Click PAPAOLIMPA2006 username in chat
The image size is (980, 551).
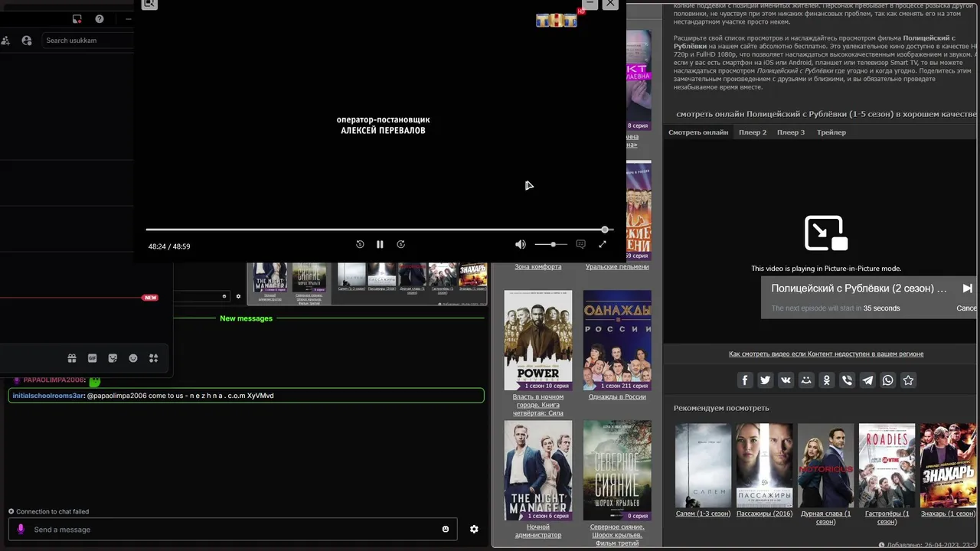tap(54, 380)
